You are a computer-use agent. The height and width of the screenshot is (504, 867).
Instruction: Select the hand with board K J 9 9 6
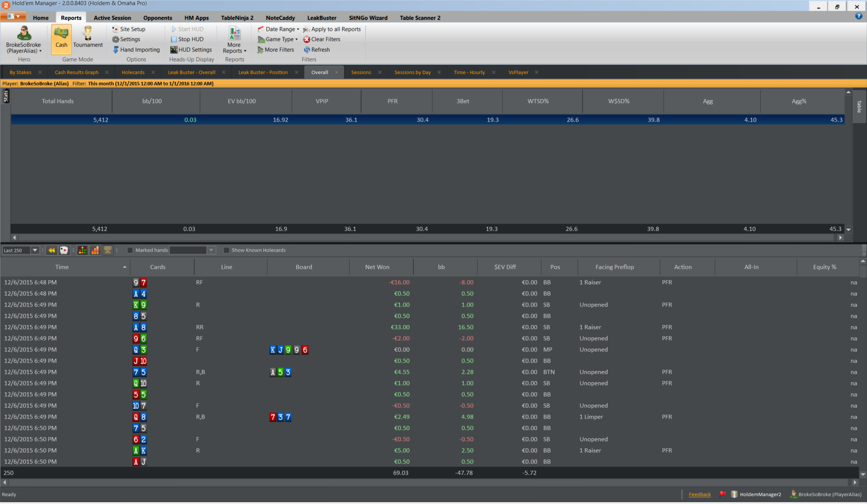[429, 350]
